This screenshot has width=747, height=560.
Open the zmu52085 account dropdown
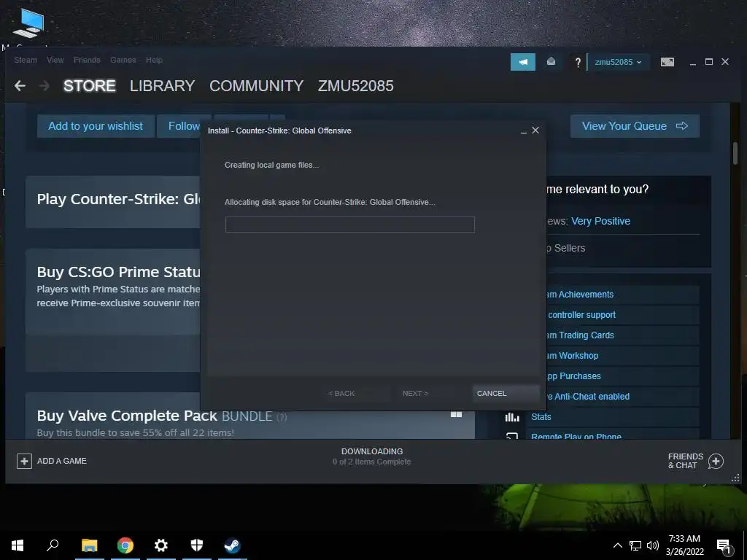(x=618, y=62)
